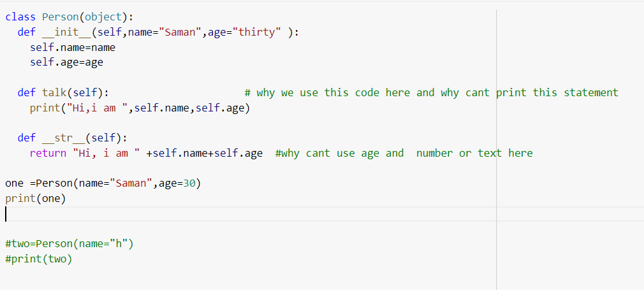The height and width of the screenshot is (293, 644).
Task: Click the number 30 in age argument
Action: tap(189, 183)
